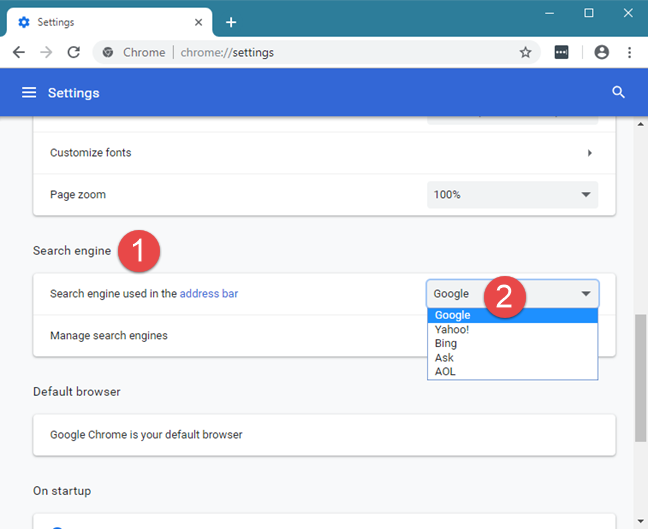
Task: Click the forward navigation arrow
Action: [x=46, y=52]
